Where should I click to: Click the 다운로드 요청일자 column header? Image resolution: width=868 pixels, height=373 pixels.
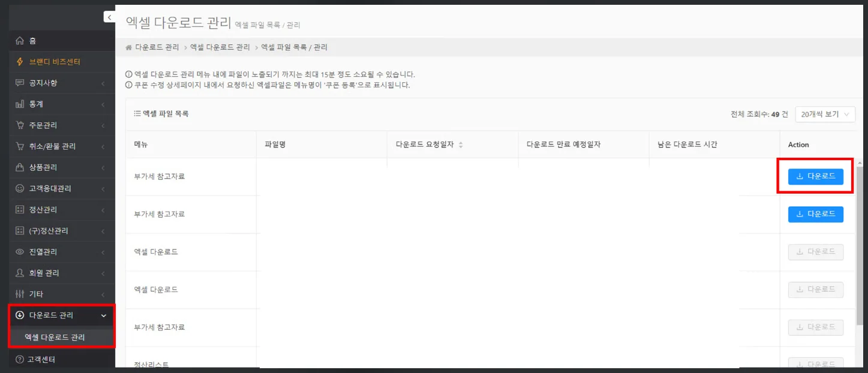coord(452,145)
